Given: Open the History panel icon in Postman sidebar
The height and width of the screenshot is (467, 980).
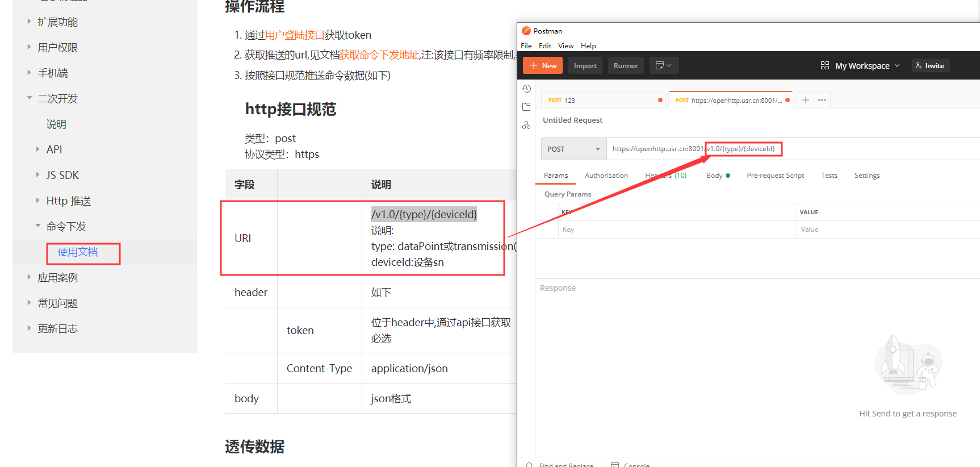Looking at the screenshot, I should click(x=526, y=89).
